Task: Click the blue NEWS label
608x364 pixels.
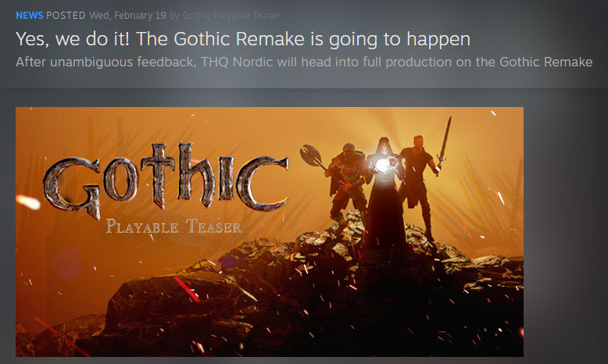Action: (29, 16)
